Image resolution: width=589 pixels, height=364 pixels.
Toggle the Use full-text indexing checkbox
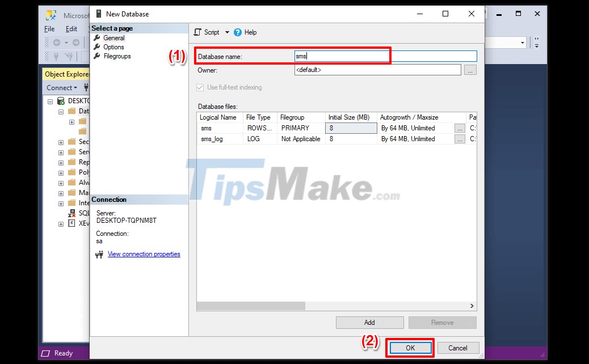coord(199,87)
